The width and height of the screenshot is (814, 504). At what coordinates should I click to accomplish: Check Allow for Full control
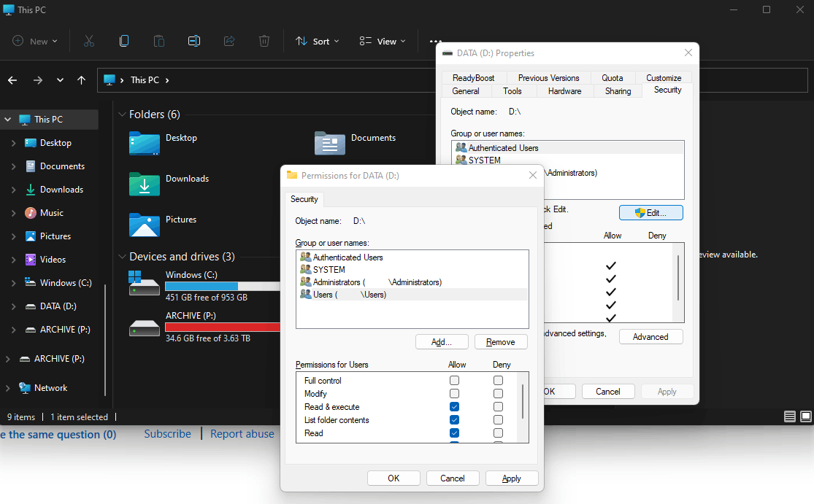454,381
